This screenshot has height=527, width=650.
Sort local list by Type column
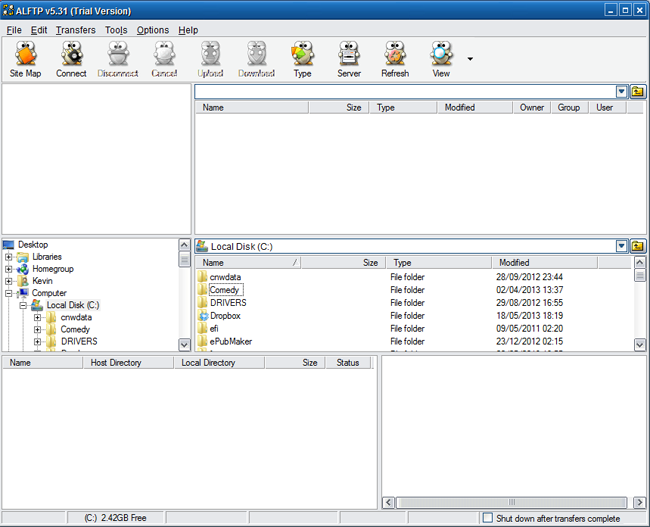(x=439, y=262)
